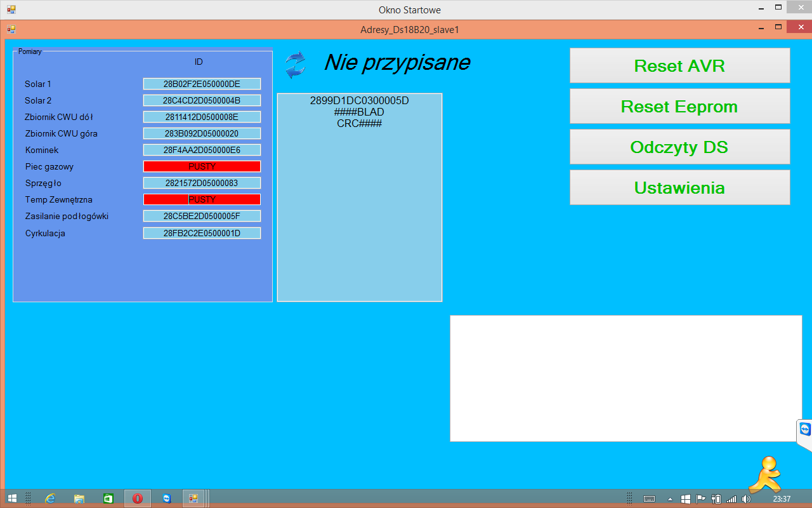Switch to Opera browser in taskbar
The height and width of the screenshot is (508, 812).
(138, 498)
